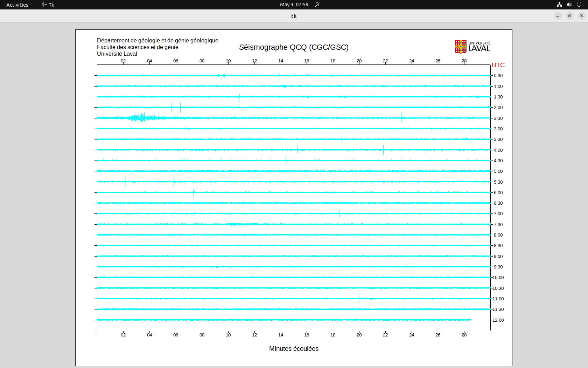Click the red UTC label
588x368 pixels.
coord(498,65)
